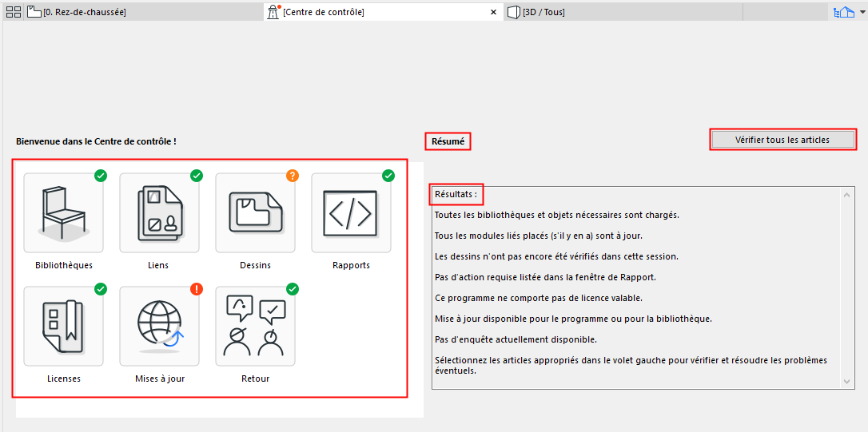Click the orange question badge on Dessins

(x=293, y=176)
